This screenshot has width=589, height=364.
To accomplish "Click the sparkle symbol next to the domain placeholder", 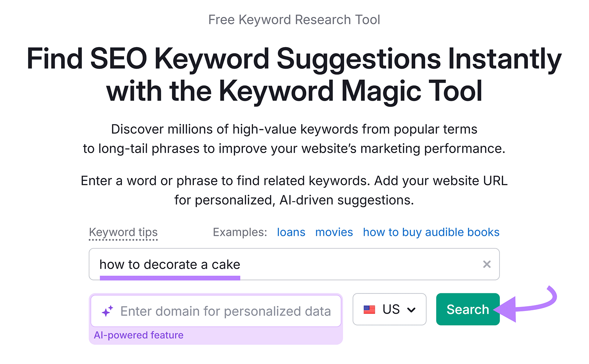I will click(x=107, y=311).
